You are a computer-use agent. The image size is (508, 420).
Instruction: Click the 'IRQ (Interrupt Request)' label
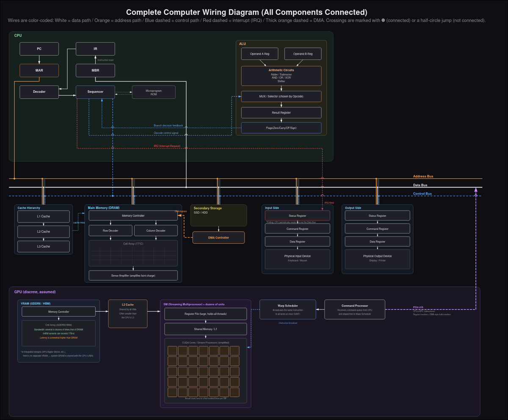[167, 146]
